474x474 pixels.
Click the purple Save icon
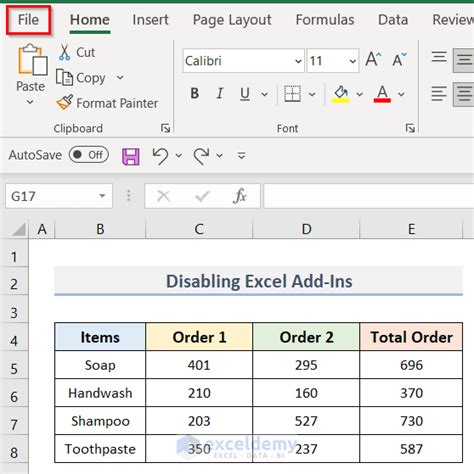131,156
